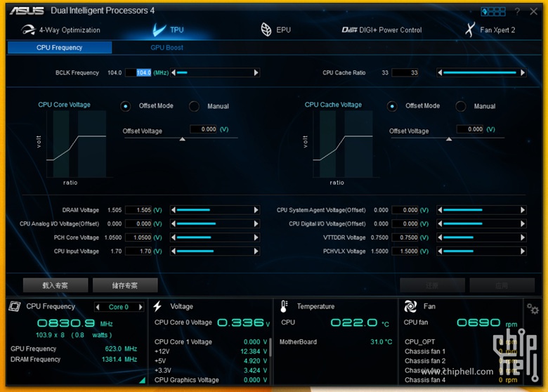Increase CPU Analog I/O Voltage with right arrow
The height and width of the screenshot is (392, 548).
pos(256,223)
